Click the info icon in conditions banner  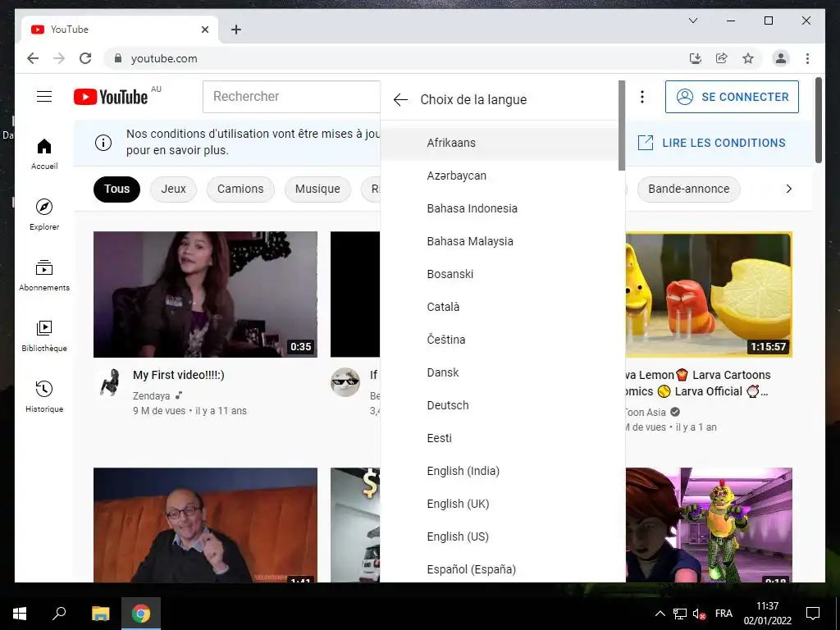tap(103, 143)
